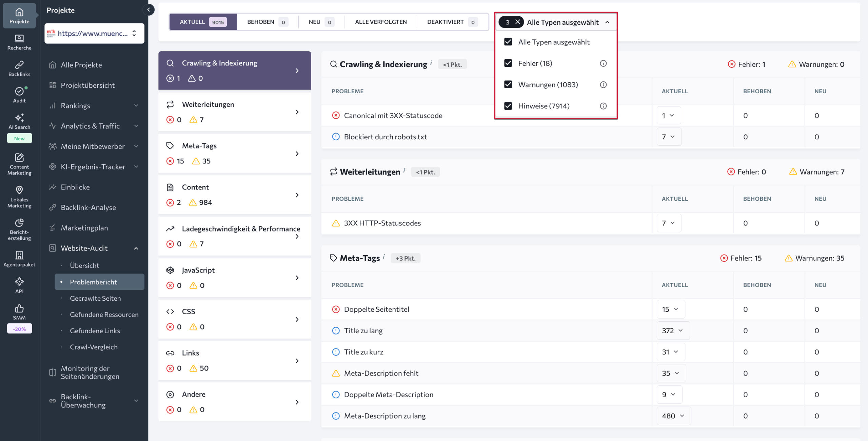
Task: Uncheck the Fehler (18) filter
Action: pos(508,63)
